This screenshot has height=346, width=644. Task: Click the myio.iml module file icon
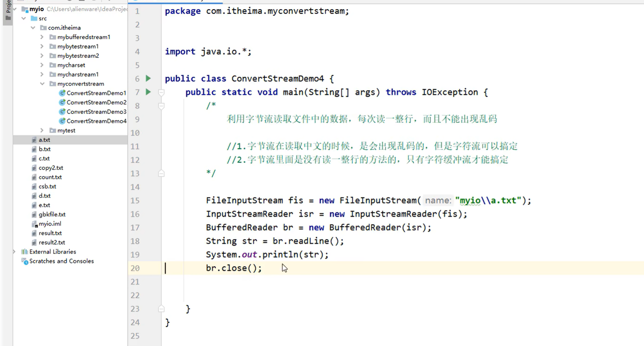[x=34, y=224]
